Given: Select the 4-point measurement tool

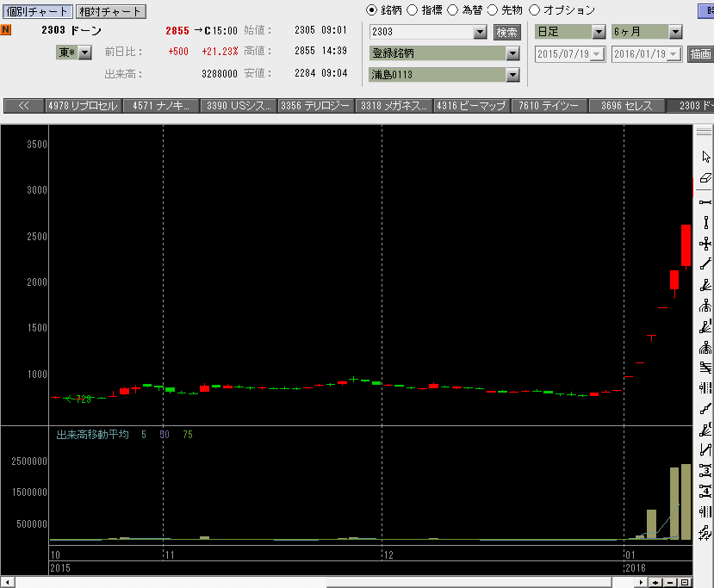Looking at the screenshot, I should [705, 491].
